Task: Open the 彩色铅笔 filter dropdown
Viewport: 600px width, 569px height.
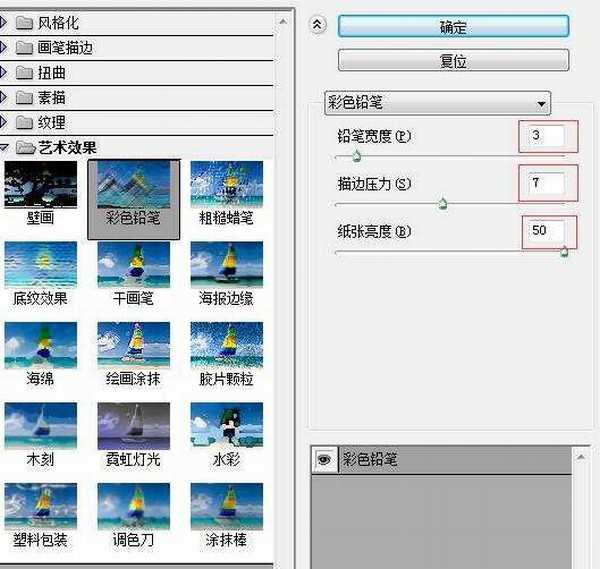Action: 439,102
